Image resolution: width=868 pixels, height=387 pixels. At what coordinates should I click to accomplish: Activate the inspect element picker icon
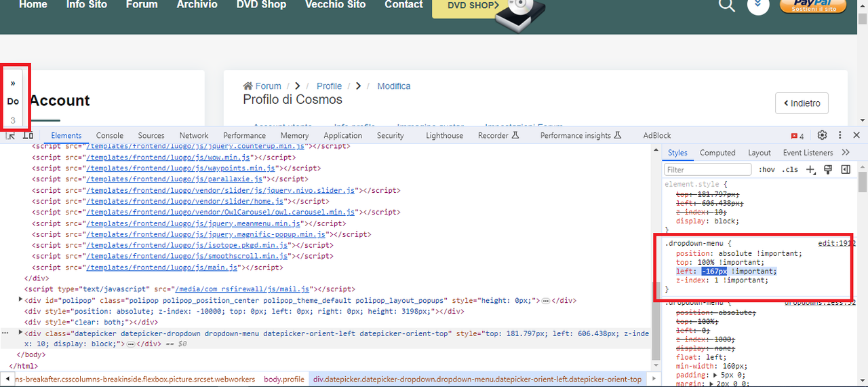point(11,135)
